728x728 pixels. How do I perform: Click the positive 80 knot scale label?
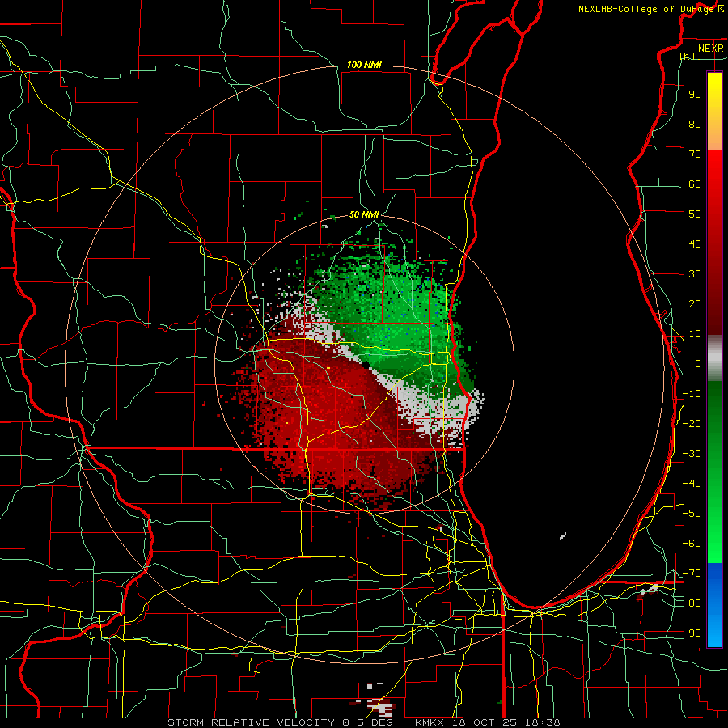coord(695,125)
